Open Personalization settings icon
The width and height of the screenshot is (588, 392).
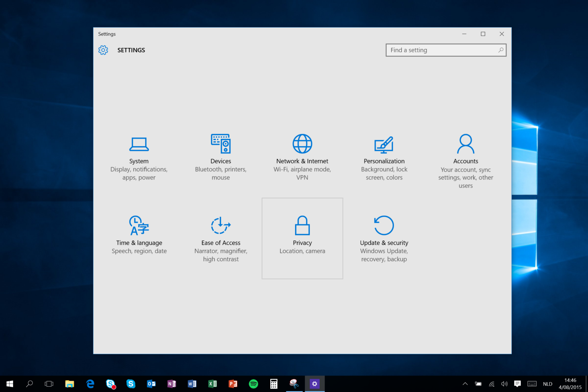coord(384,145)
